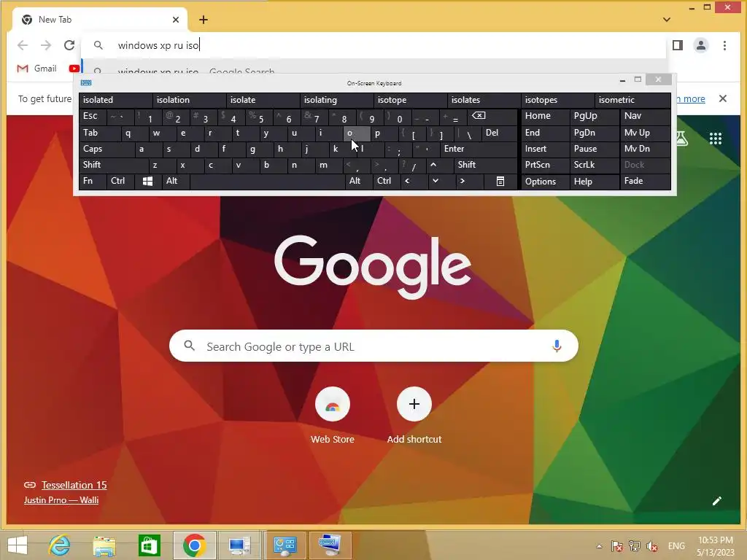
Task: Open a new tab with plus button
Action: tap(204, 20)
